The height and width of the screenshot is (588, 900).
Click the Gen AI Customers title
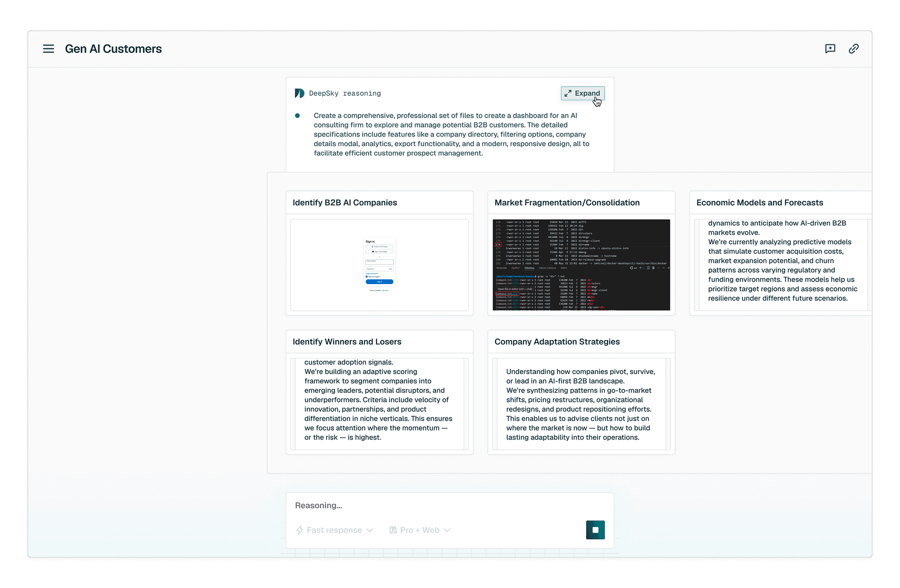pyautogui.click(x=113, y=49)
